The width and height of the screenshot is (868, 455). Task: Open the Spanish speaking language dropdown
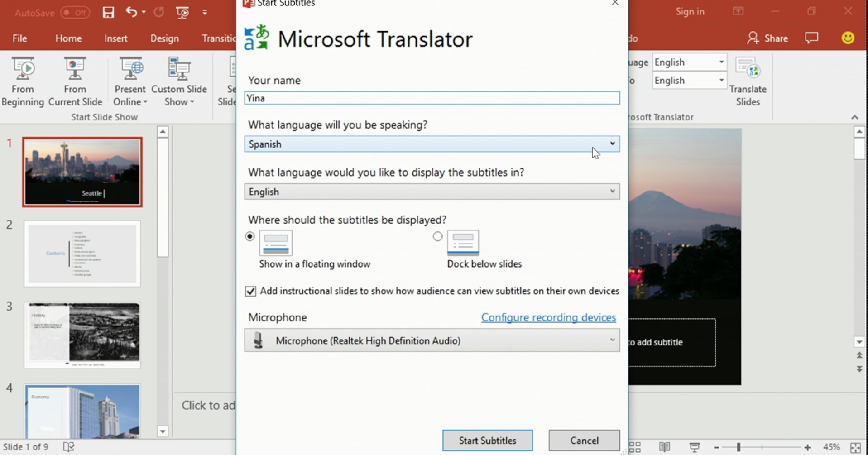tap(432, 144)
